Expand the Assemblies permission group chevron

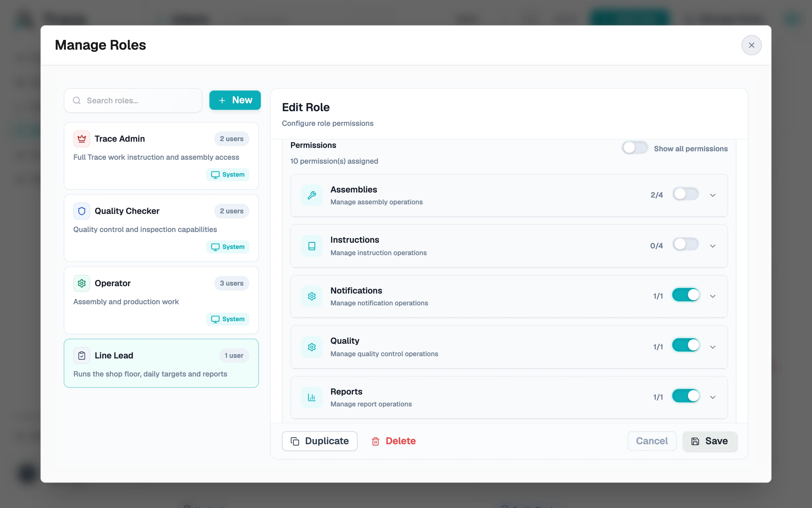(x=713, y=195)
